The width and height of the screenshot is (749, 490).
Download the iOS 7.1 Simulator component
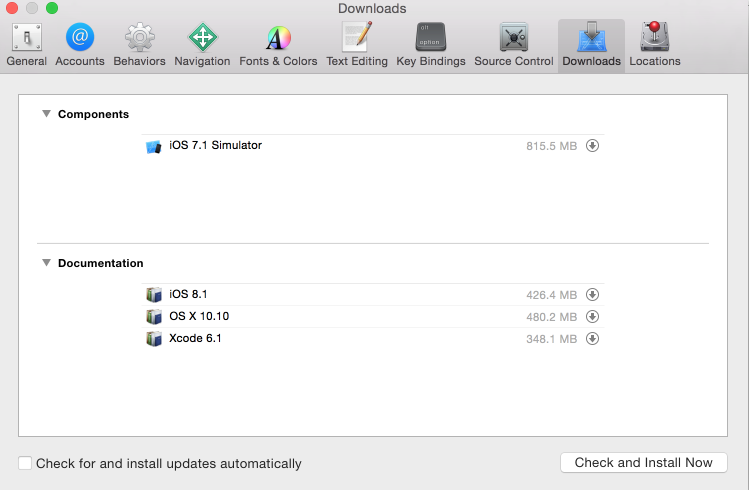[592, 146]
